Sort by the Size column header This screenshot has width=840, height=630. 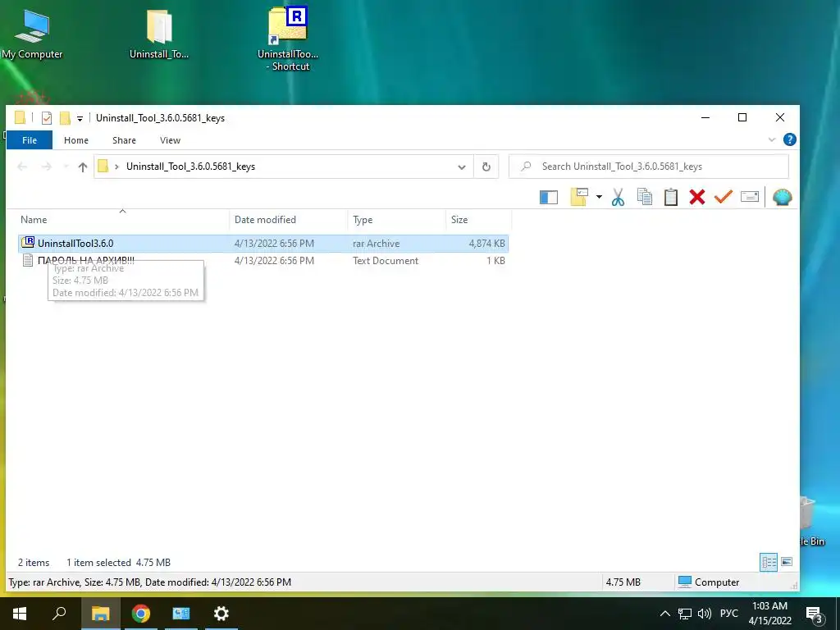tap(478, 220)
